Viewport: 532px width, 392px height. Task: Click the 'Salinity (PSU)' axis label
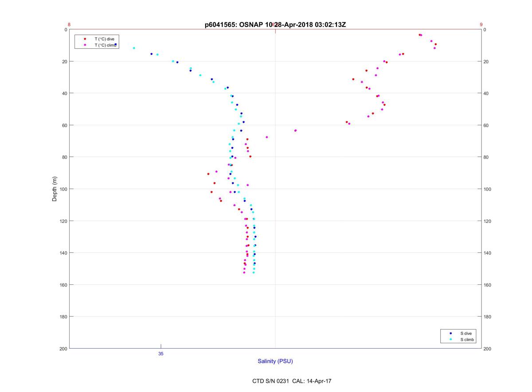pyautogui.click(x=275, y=361)
